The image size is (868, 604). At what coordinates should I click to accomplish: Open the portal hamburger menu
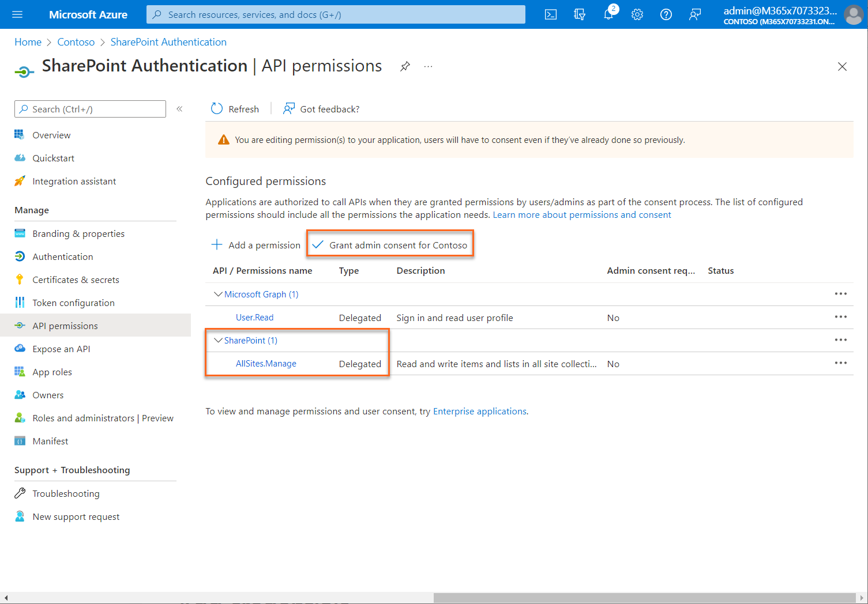click(x=17, y=14)
